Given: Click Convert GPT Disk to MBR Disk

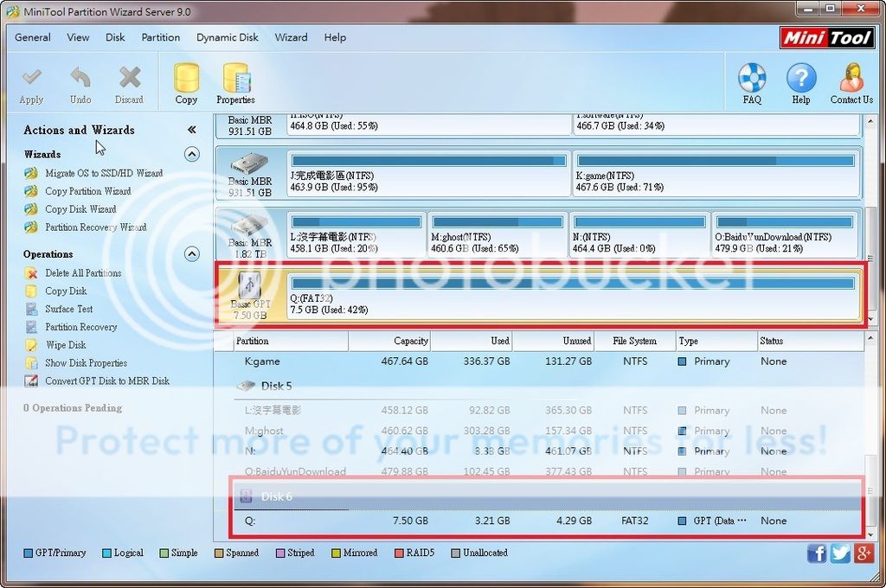Looking at the screenshot, I should 107,380.
